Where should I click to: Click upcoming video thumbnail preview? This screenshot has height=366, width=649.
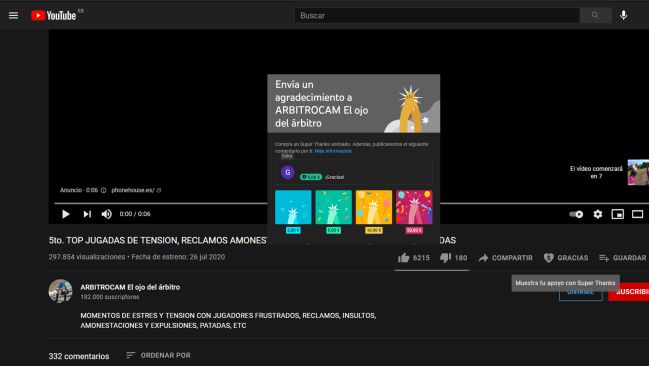pyautogui.click(x=638, y=172)
